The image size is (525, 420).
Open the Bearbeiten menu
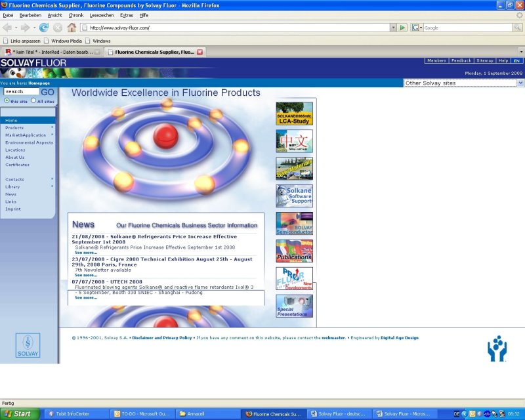(x=30, y=15)
